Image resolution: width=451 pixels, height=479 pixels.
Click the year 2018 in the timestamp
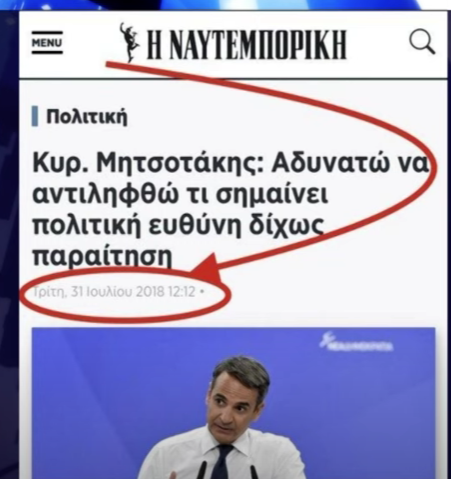(150, 292)
